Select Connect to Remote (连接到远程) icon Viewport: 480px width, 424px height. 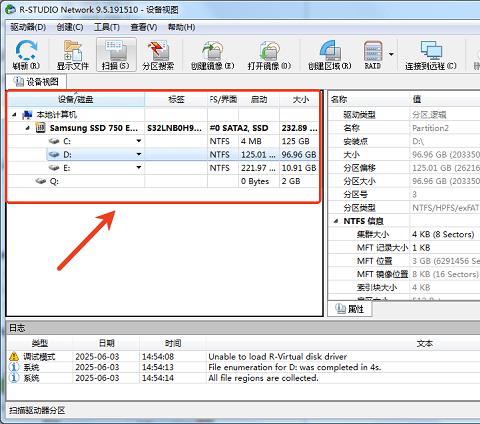pos(431,55)
